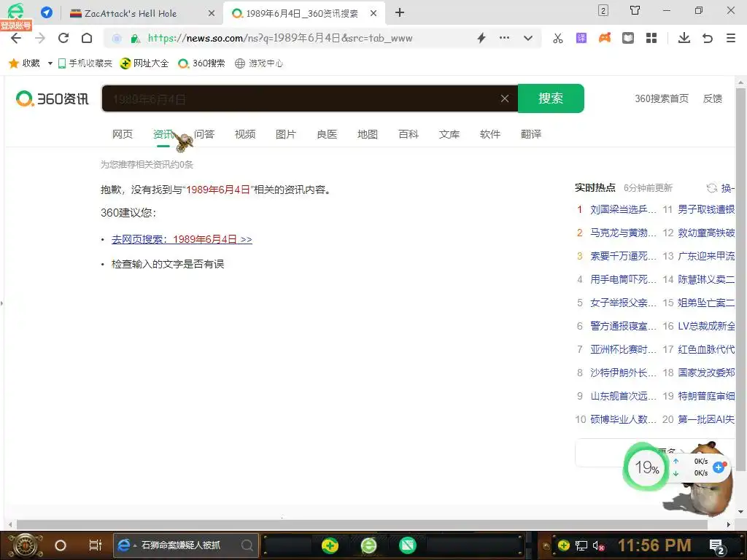Click the horizontal scrollbar right arrow
This screenshot has height=560, width=747.
click(x=729, y=524)
